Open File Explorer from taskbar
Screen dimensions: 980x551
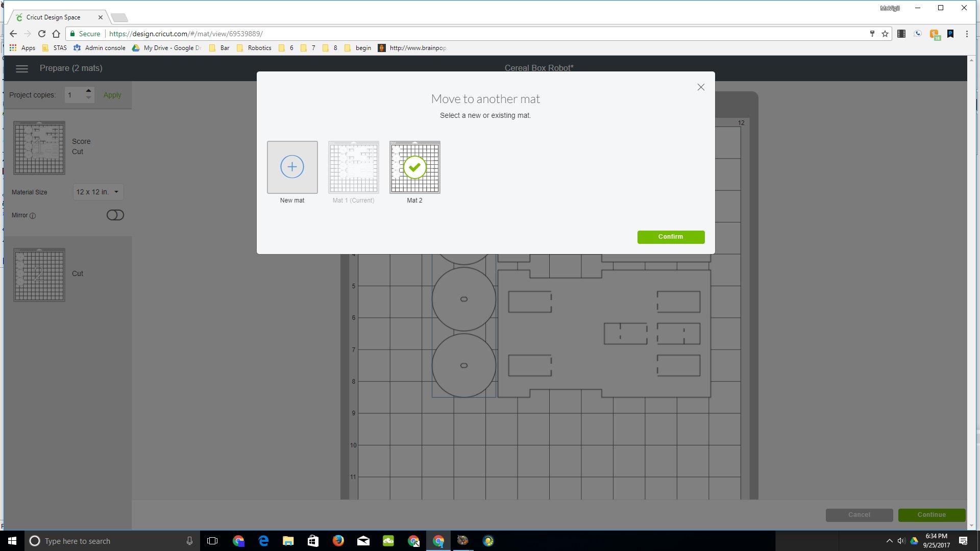pos(288,541)
